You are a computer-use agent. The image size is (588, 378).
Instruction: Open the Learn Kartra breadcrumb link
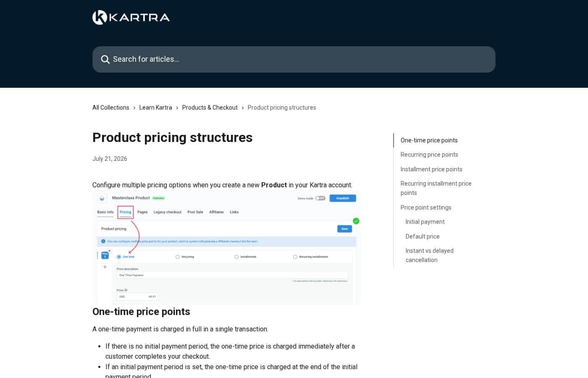click(x=155, y=108)
